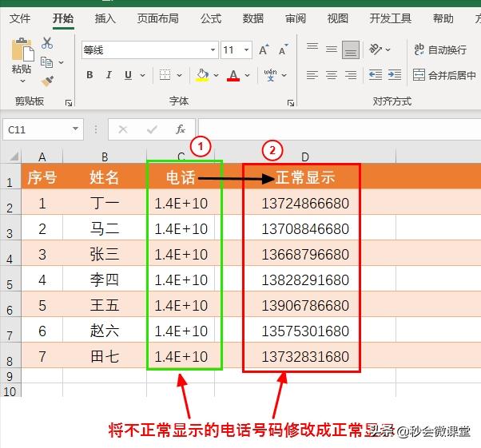Click into the formula bar input
Image resolution: width=481 pixels, height=448 pixels.
340,129
